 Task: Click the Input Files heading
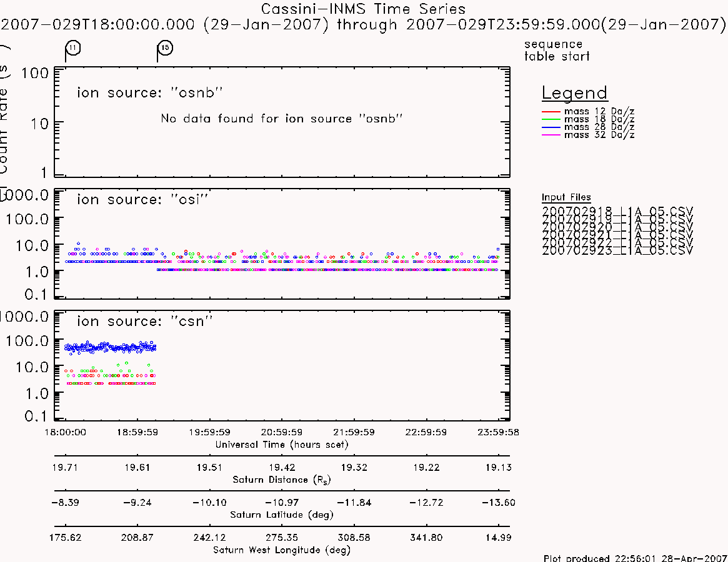[x=566, y=197]
